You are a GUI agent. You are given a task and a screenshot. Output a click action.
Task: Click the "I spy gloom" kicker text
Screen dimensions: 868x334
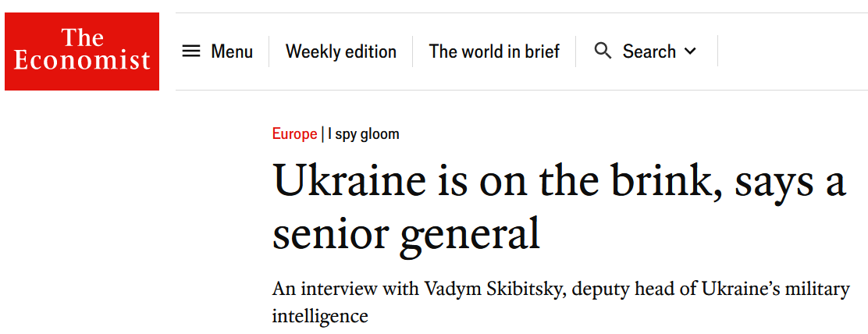click(364, 134)
